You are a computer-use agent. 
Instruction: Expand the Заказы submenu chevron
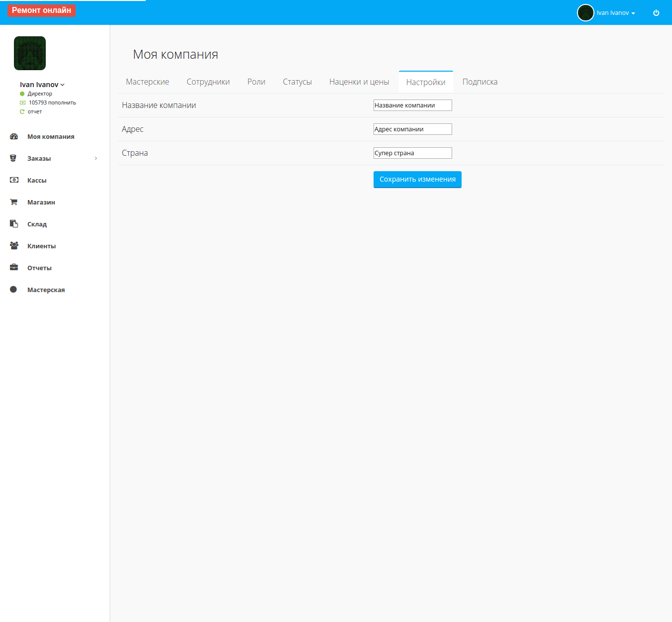[96, 158]
